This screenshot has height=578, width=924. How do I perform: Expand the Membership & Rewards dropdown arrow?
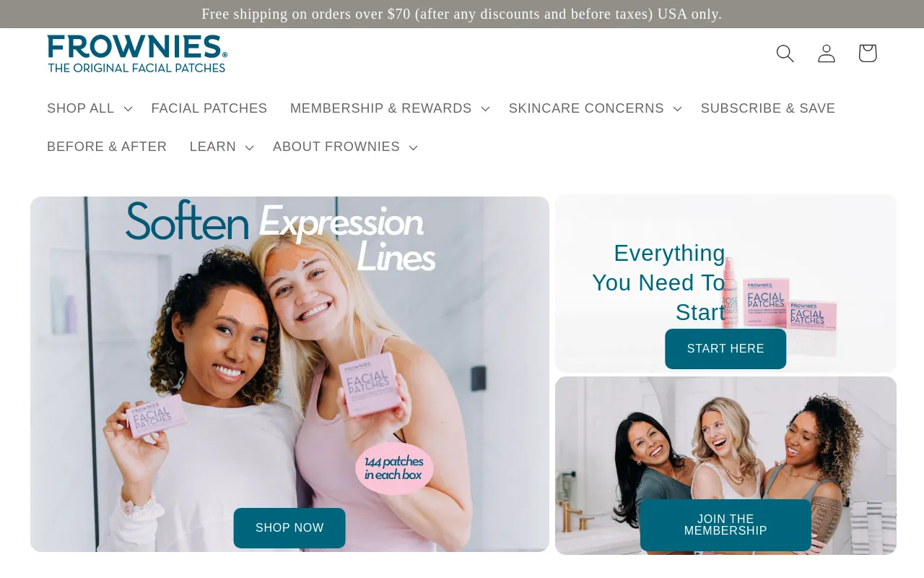pos(485,109)
